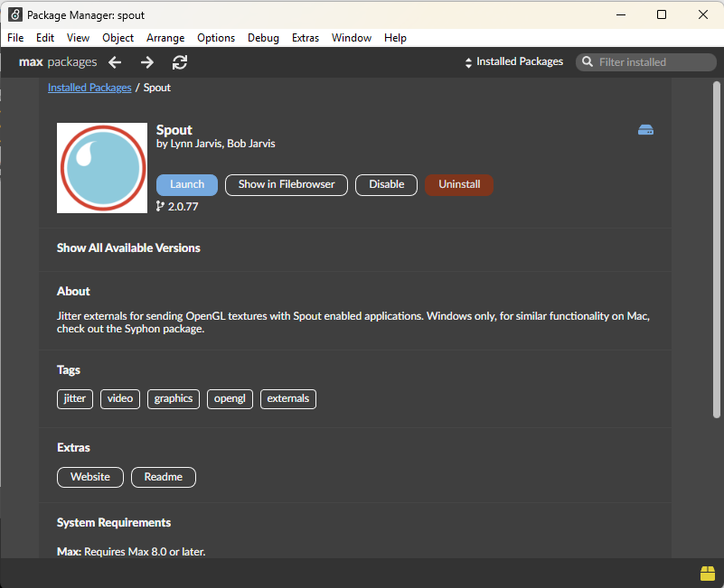
Task: Click the Installed Packages breadcrumb link
Action: tap(89, 87)
